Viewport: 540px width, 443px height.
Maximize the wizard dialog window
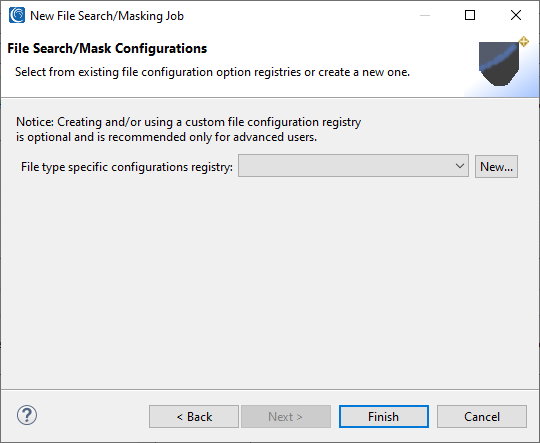(x=470, y=16)
